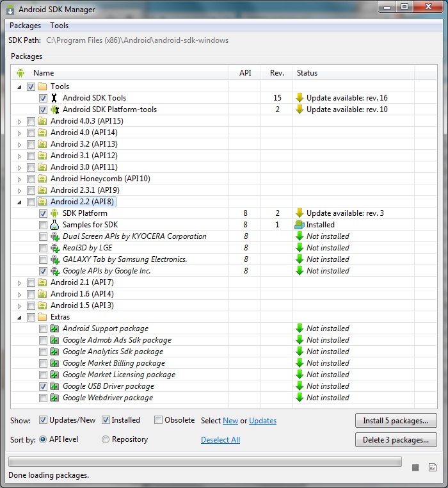
Task: Click the stop loading square icon
Action: (415, 468)
